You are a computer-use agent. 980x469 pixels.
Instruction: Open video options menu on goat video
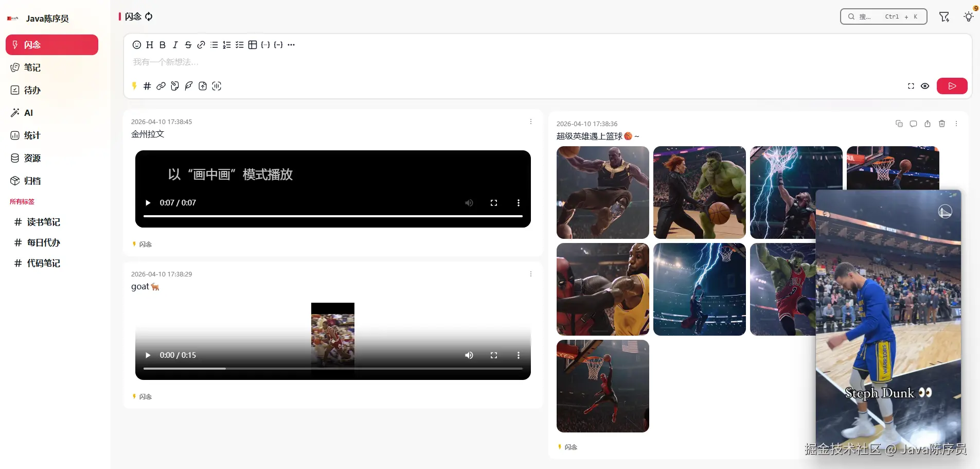point(519,355)
